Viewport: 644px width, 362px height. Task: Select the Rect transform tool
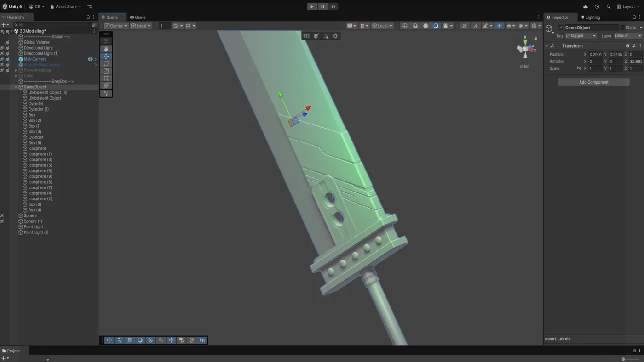click(x=106, y=78)
